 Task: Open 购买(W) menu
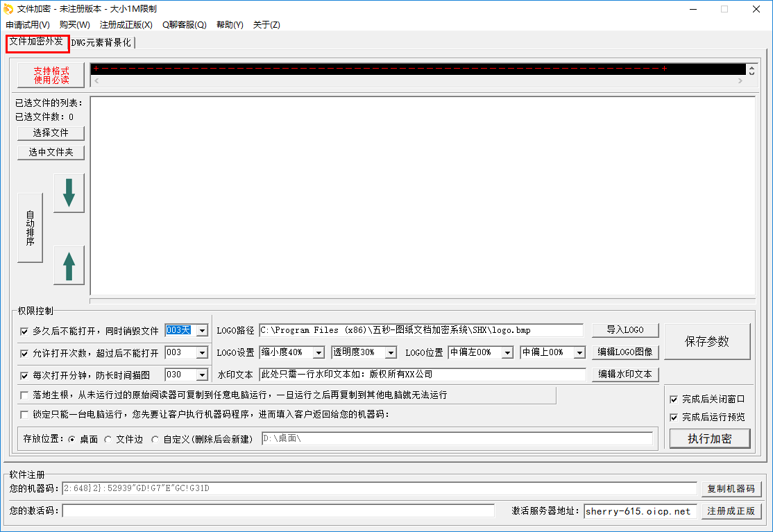coord(74,25)
